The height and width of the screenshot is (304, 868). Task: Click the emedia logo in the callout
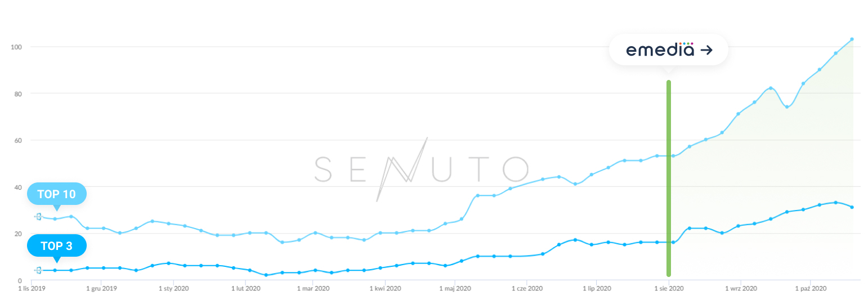coord(660,50)
